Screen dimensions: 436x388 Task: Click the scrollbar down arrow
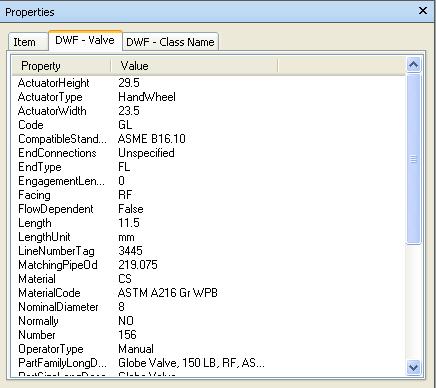click(x=414, y=368)
